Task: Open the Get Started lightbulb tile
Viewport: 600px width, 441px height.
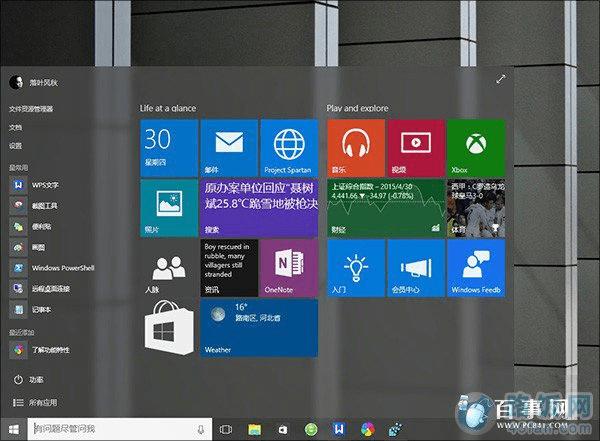Action: pos(356,268)
